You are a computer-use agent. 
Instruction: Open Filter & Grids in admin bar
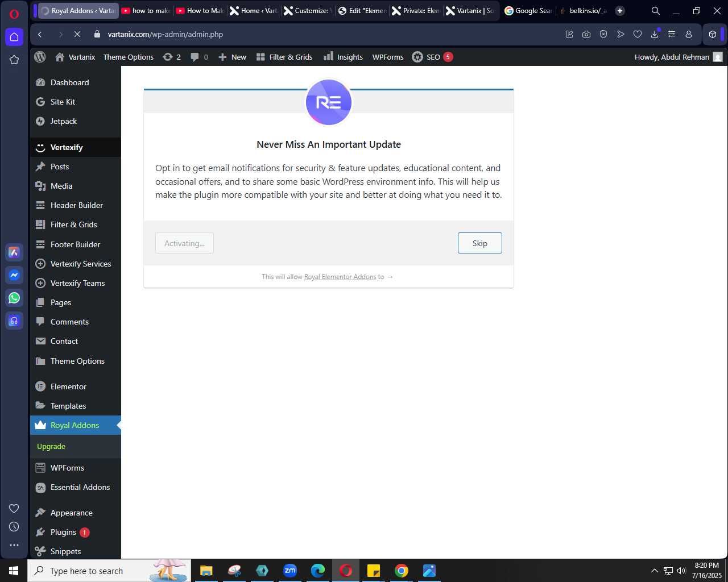(284, 57)
